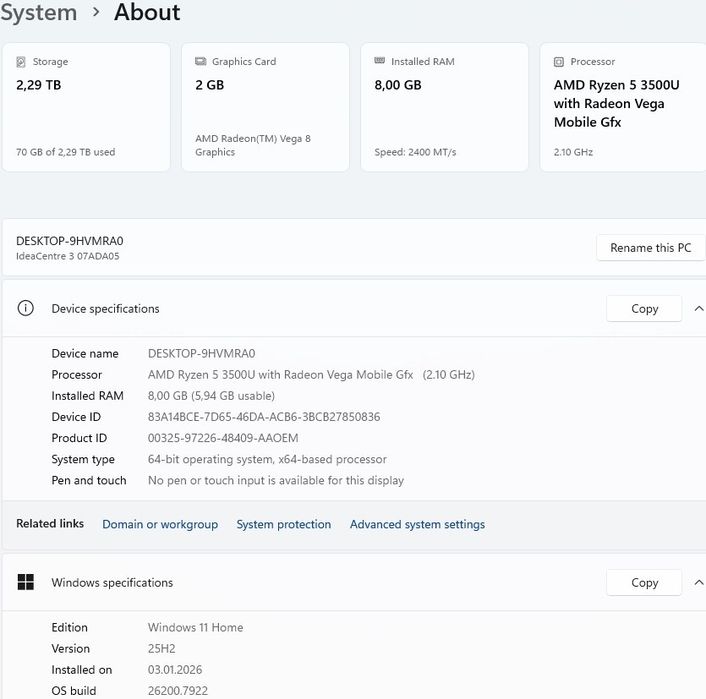Select Processor value in Device specifications list
706x699 pixels.
(311, 375)
